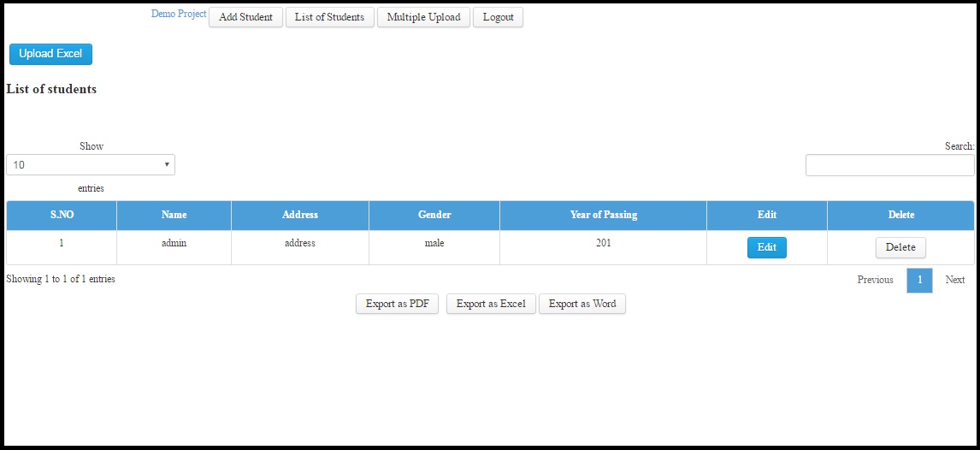Viewport: 980px width, 450px height.
Task: Export the list as Word
Action: pos(582,305)
